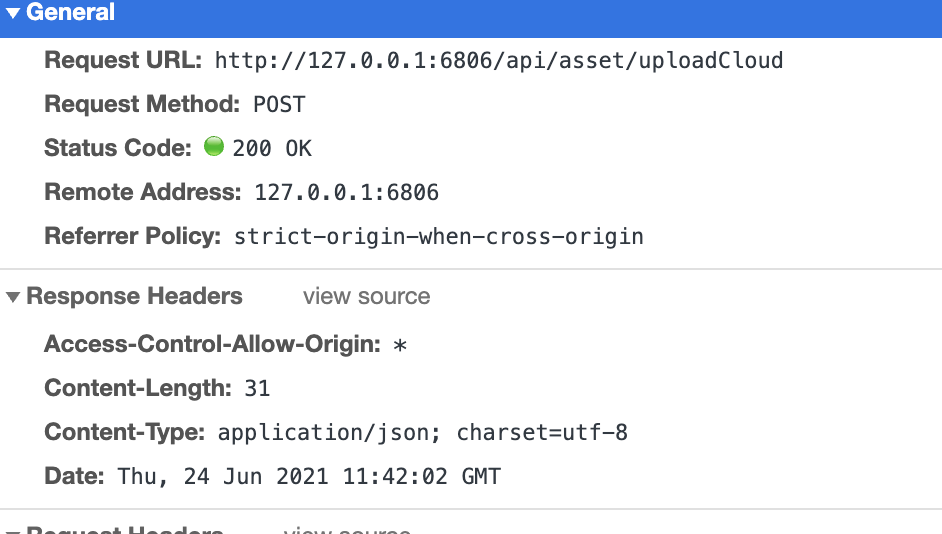Select the Access-Control-Allow-Origin asterisk value
The image size is (942, 534).
(400, 346)
